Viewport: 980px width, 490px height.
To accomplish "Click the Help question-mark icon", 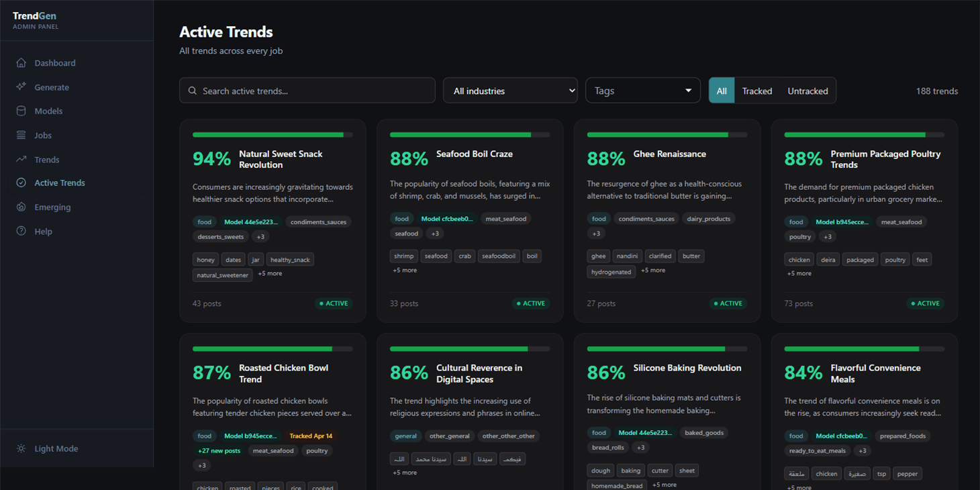I will (x=21, y=231).
